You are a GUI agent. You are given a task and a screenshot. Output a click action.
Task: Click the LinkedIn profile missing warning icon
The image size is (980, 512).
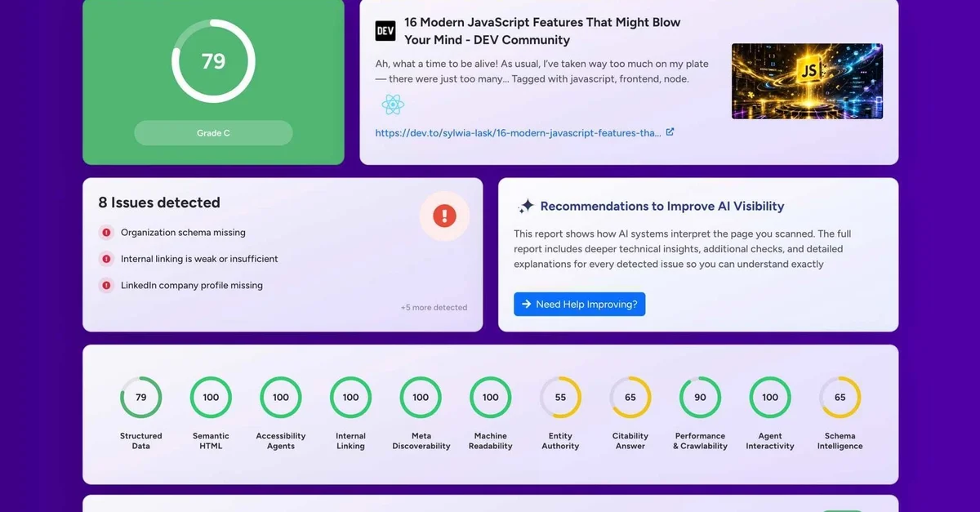106,286
